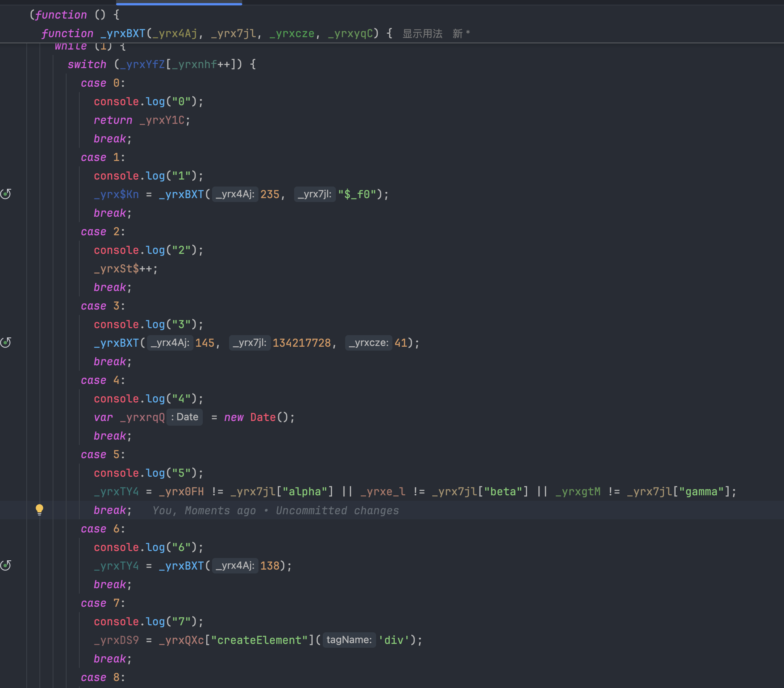Image resolution: width=784 pixels, height=688 pixels.
Task: Click the Date constructor after new
Action: point(263,417)
